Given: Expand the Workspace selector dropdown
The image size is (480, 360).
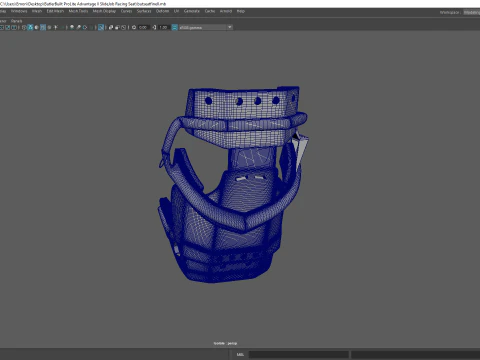Looking at the screenshot, I should [471, 12].
